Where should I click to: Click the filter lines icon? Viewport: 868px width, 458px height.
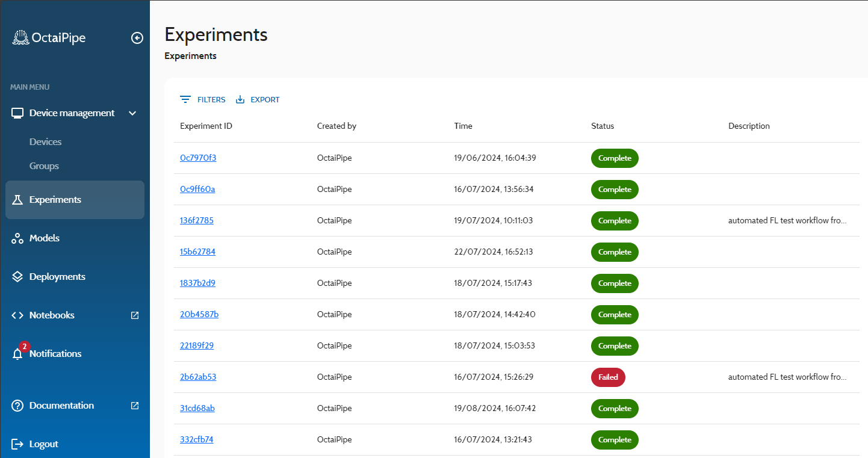(185, 100)
